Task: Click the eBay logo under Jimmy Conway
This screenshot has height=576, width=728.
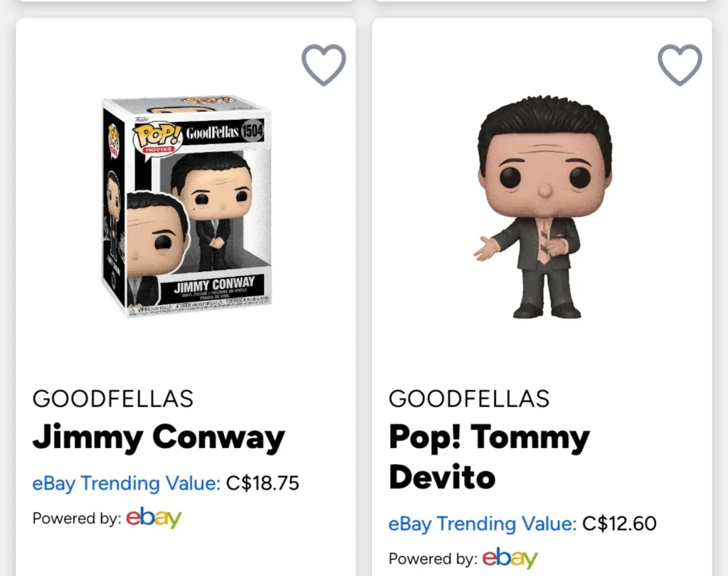Action: click(x=154, y=519)
